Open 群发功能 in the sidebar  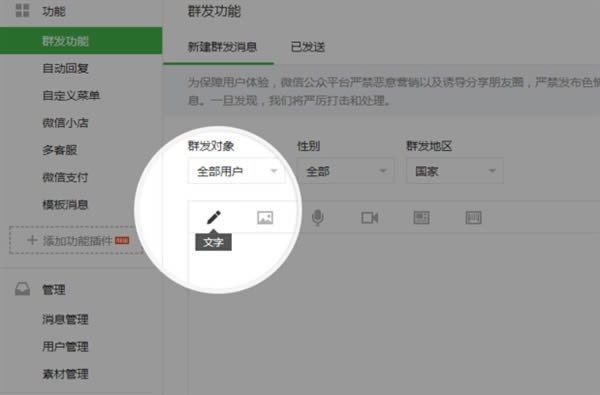(x=81, y=41)
